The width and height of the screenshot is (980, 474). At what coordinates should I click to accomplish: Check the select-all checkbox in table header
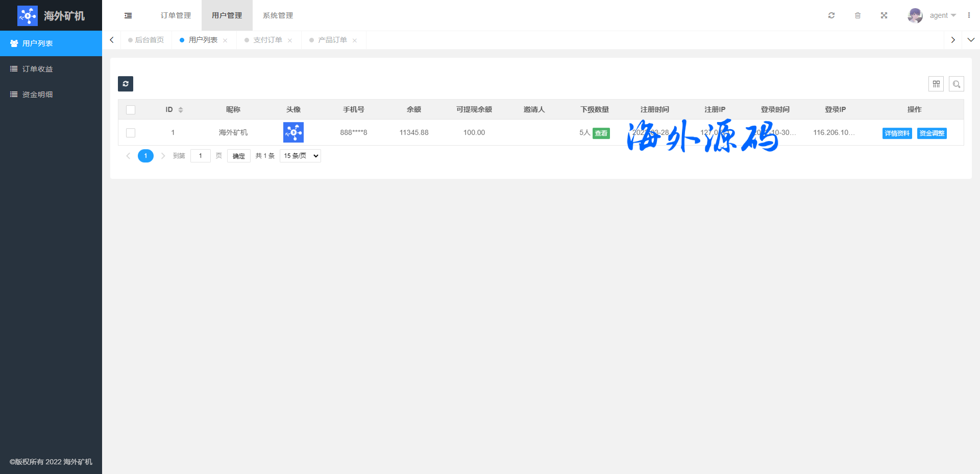click(x=131, y=110)
